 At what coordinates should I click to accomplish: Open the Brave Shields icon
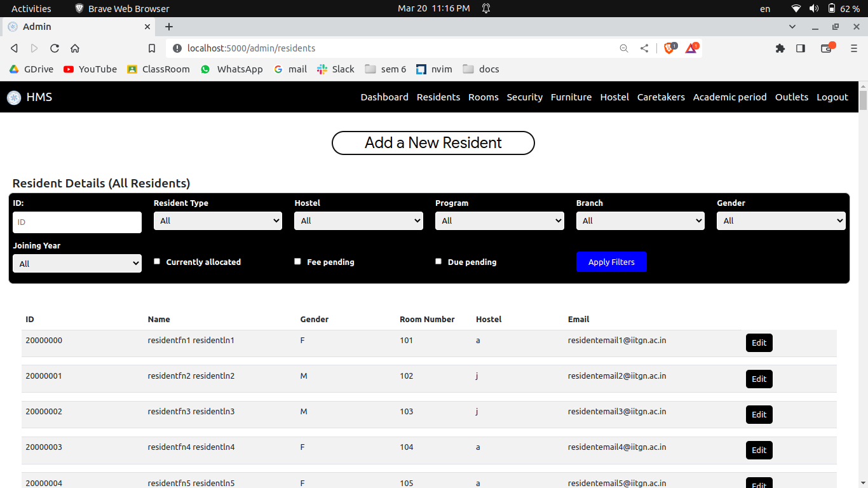[x=668, y=48]
